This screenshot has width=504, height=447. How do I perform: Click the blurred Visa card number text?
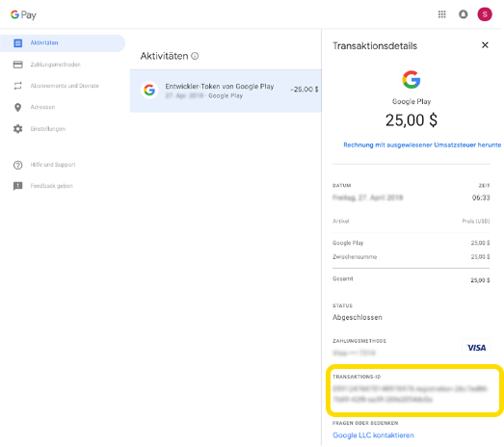pos(354,354)
